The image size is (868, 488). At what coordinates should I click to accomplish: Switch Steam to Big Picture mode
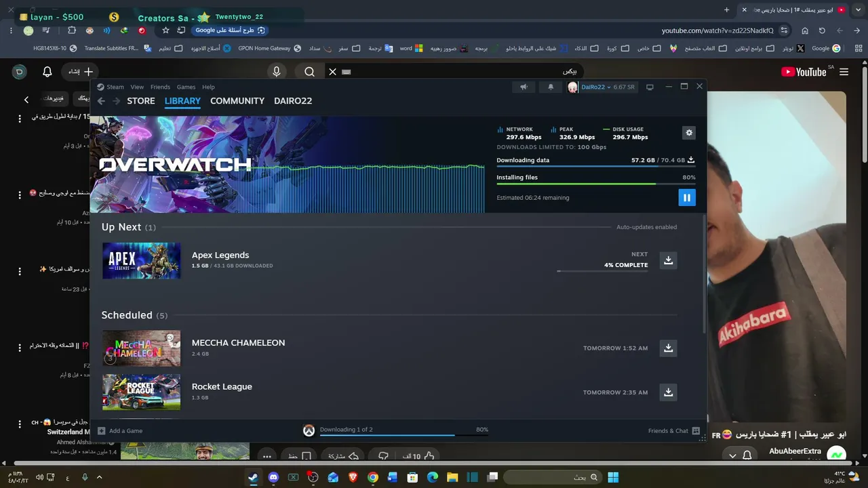pos(650,87)
